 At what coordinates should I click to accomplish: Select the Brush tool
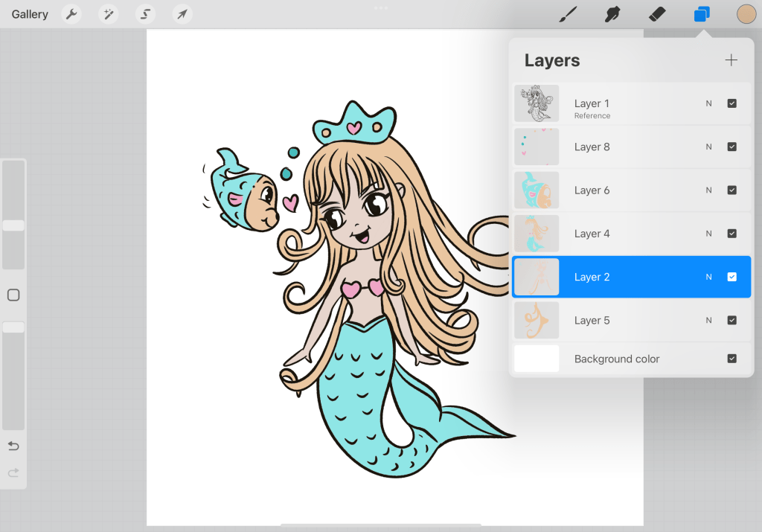pos(569,14)
